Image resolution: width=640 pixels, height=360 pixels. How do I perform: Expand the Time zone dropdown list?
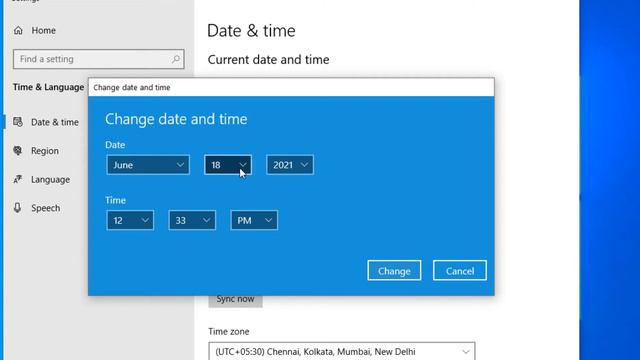click(x=342, y=351)
